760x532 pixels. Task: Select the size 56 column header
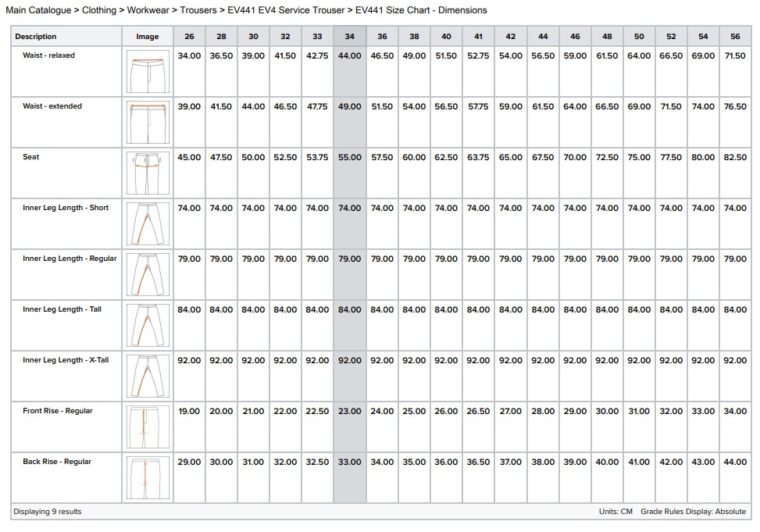click(x=735, y=37)
